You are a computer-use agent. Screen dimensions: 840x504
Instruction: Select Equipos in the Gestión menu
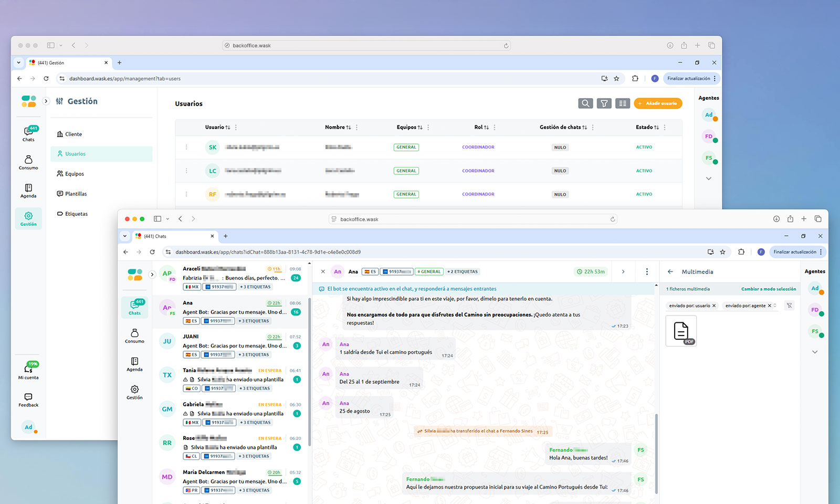102,174
